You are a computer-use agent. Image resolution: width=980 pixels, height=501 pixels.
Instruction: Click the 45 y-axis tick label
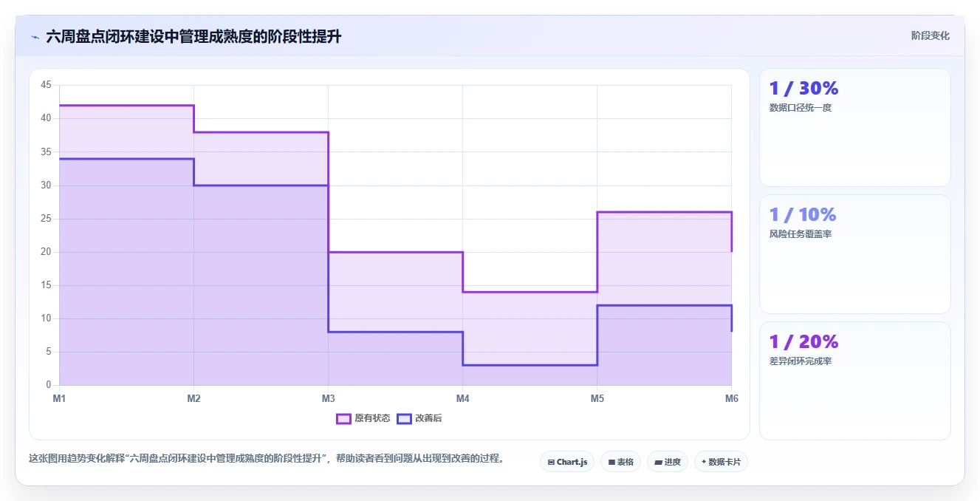(46, 85)
